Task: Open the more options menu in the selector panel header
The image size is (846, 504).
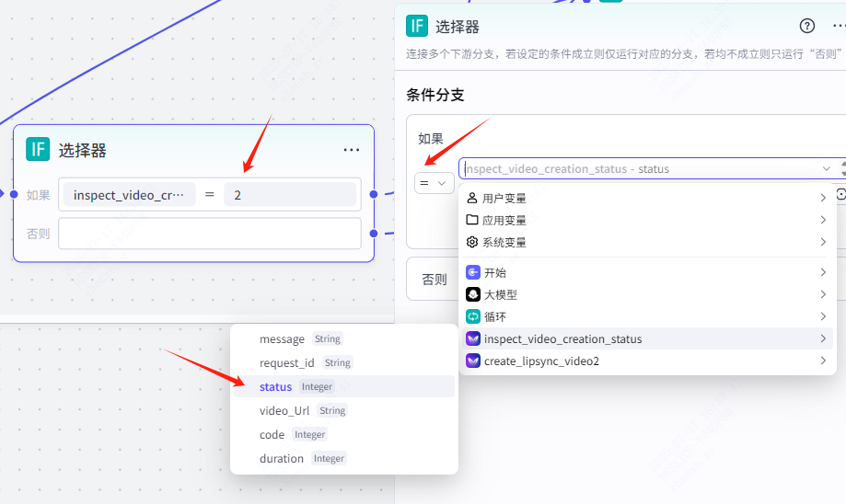Action: pyautogui.click(x=839, y=26)
